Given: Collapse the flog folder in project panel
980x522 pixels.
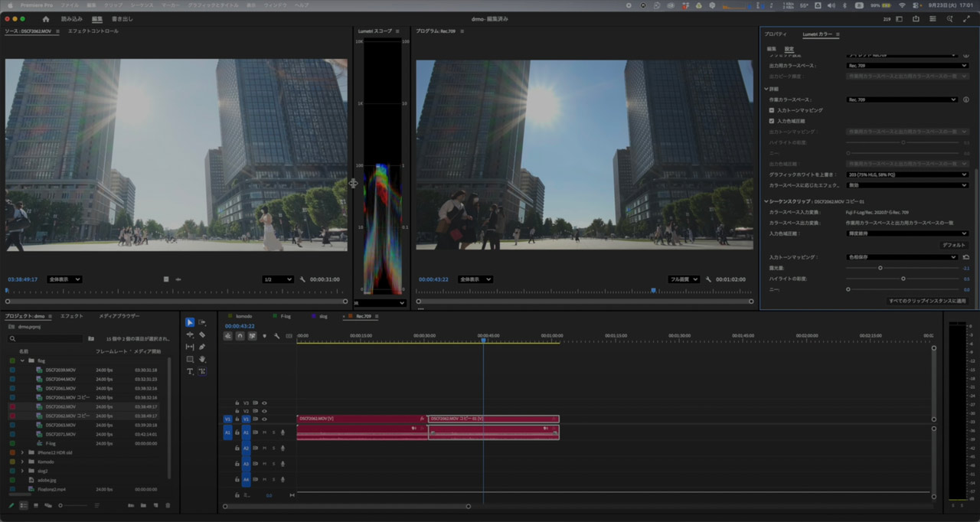Looking at the screenshot, I should click(22, 361).
